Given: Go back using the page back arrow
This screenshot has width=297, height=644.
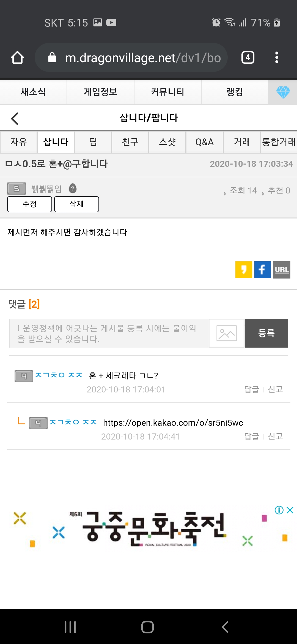Looking at the screenshot, I should pyautogui.click(x=15, y=119).
